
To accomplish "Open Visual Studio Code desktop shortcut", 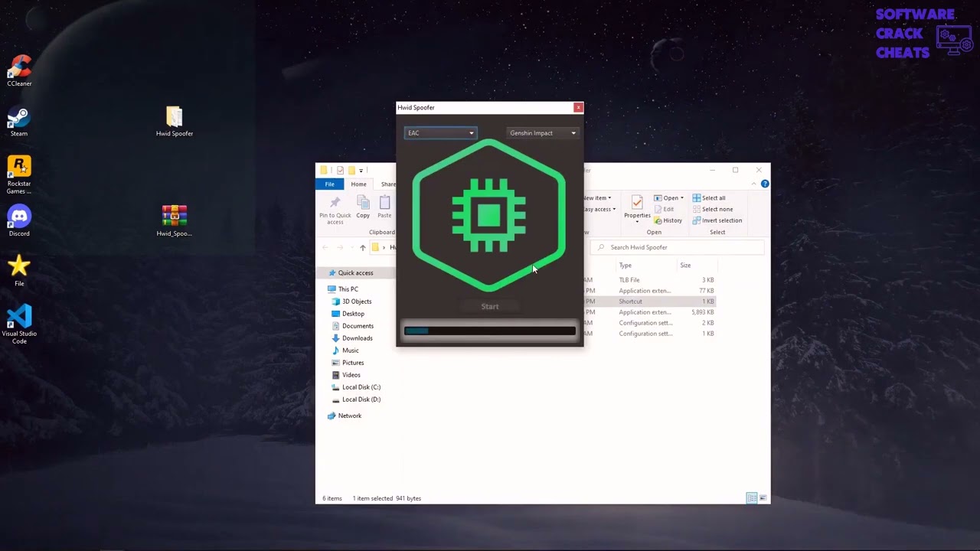I will tap(19, 324).
